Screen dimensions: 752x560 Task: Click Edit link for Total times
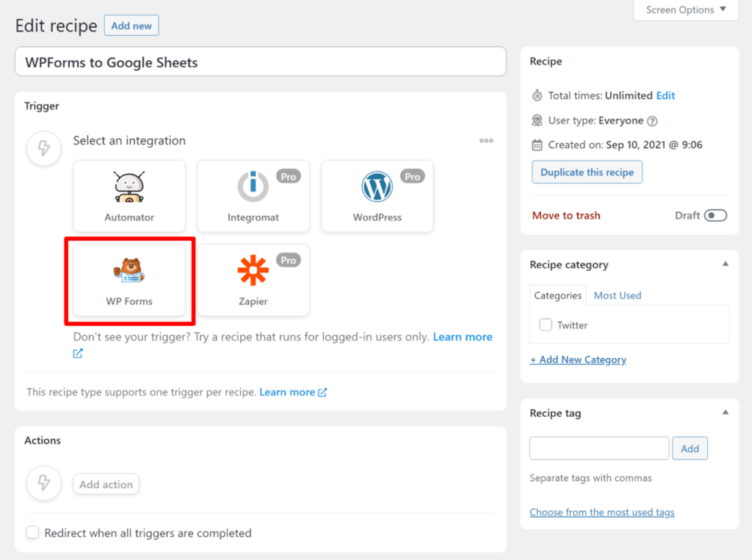665,95
